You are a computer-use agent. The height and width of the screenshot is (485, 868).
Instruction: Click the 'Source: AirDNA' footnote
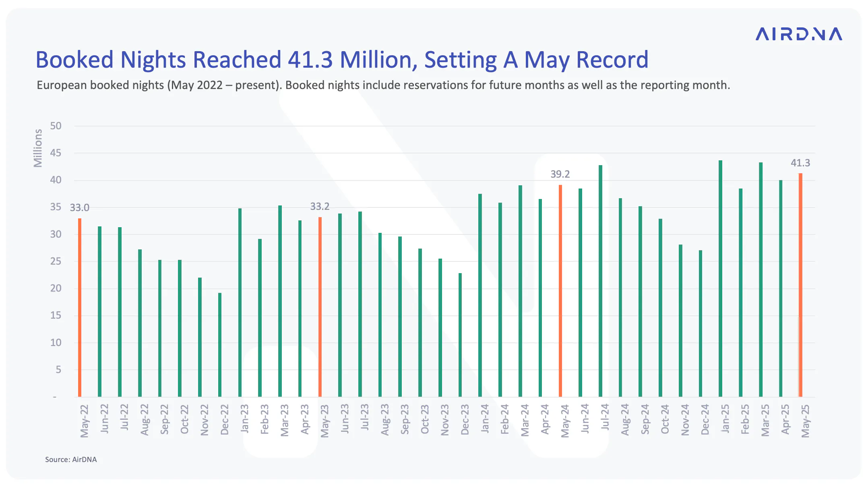tap(71, 460)
